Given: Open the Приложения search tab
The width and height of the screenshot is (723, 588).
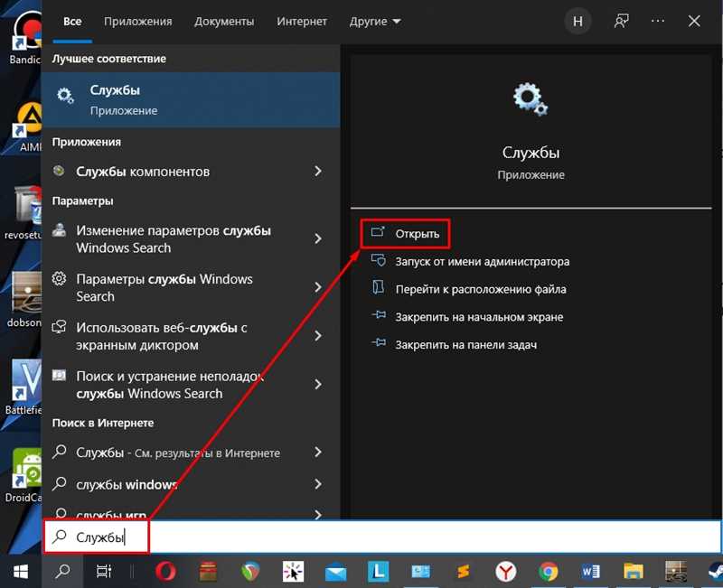Looking at the screenshot, I should (x=138, y=22).
